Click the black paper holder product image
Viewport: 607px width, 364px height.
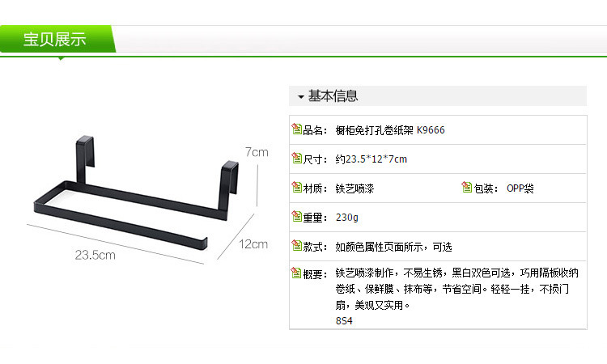pyautogui.click(x=136, y=193)
